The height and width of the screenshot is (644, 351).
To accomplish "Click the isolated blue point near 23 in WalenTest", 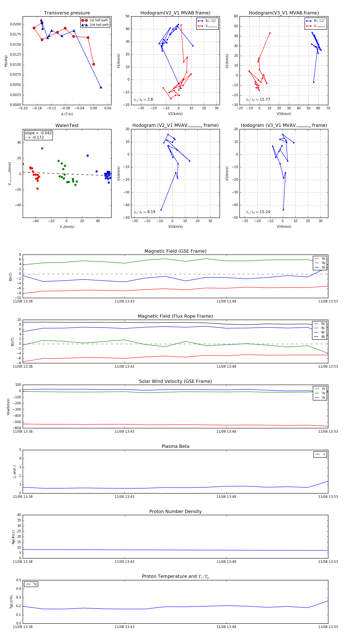I will (88, 156).
